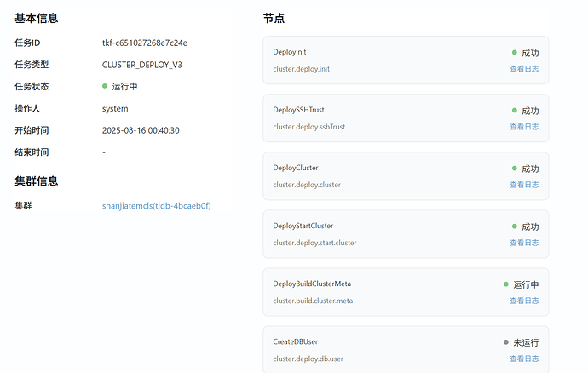The height and width of the screenshot is (373, 588).
Task: Select the task ID tkf-c651027268e7c24e text
Action: tap(145, 43)
